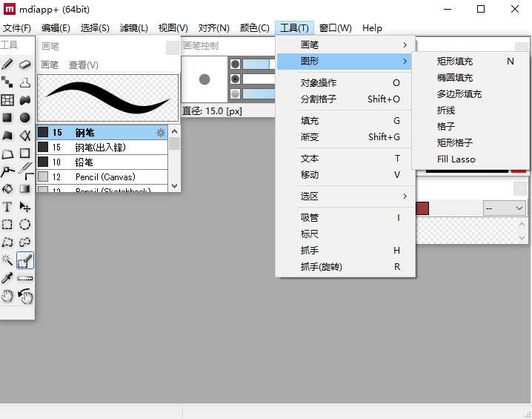The height and width of the screenshot is (419, 532).
Task: Open the Help menu
Action: click(x=372, y=28)
